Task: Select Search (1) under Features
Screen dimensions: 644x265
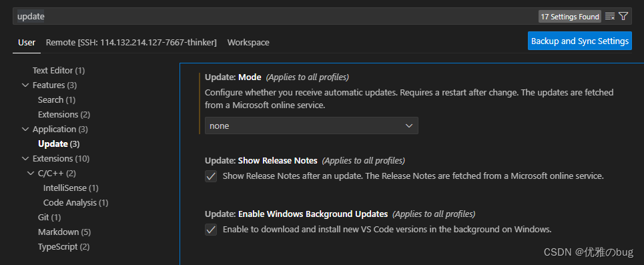Action: (57, 100)
